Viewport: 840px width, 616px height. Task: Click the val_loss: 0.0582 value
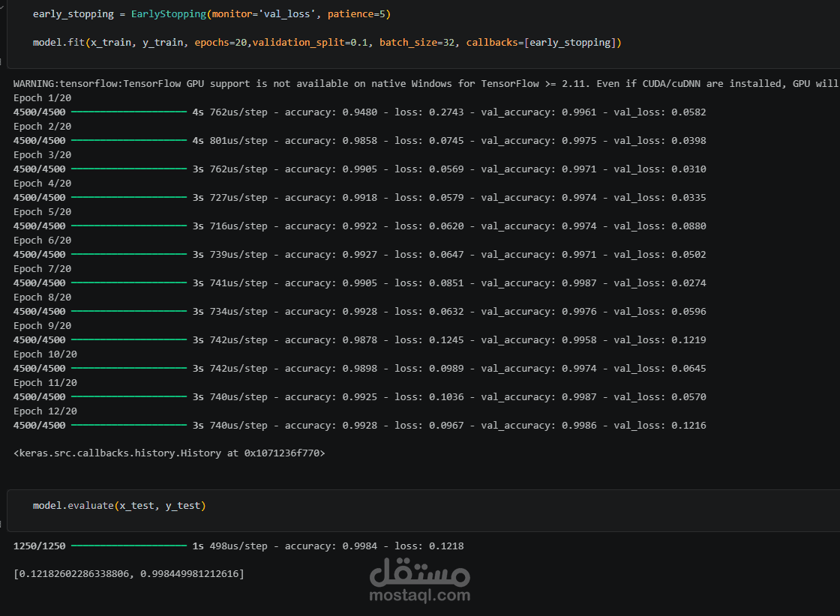660,112
